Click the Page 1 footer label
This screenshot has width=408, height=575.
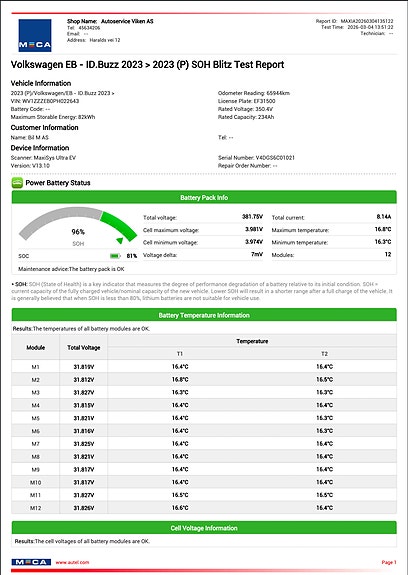[389, 562]
